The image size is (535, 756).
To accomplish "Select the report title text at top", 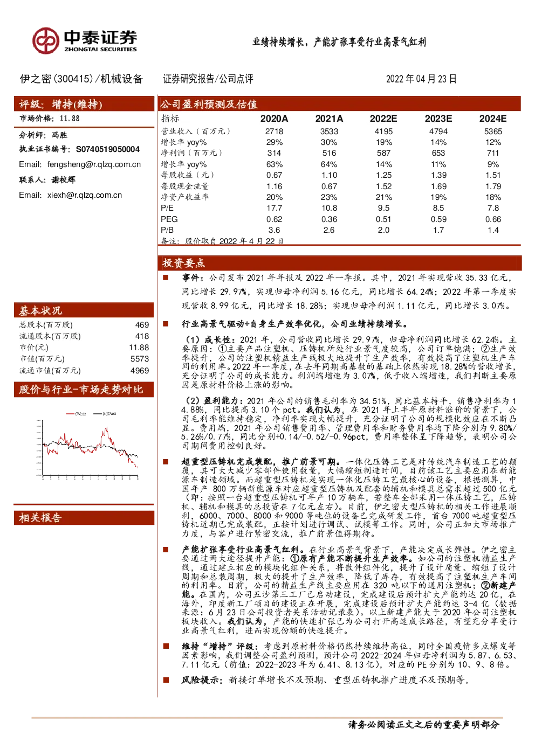I will (x=339, y=42).
